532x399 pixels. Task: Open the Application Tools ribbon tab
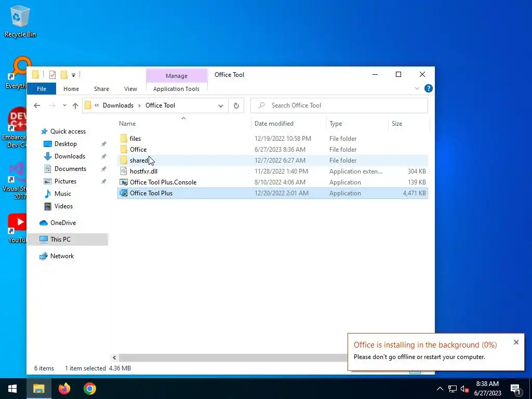point(177,89)
